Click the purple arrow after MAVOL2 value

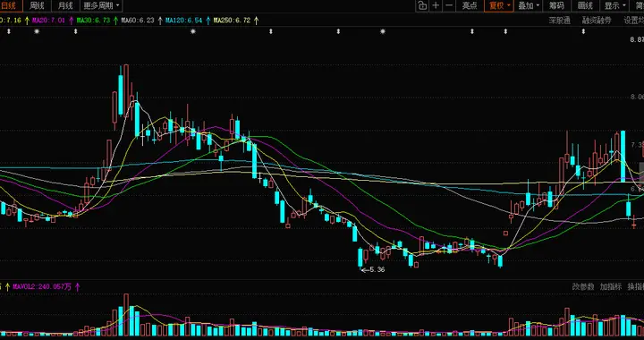77,287
